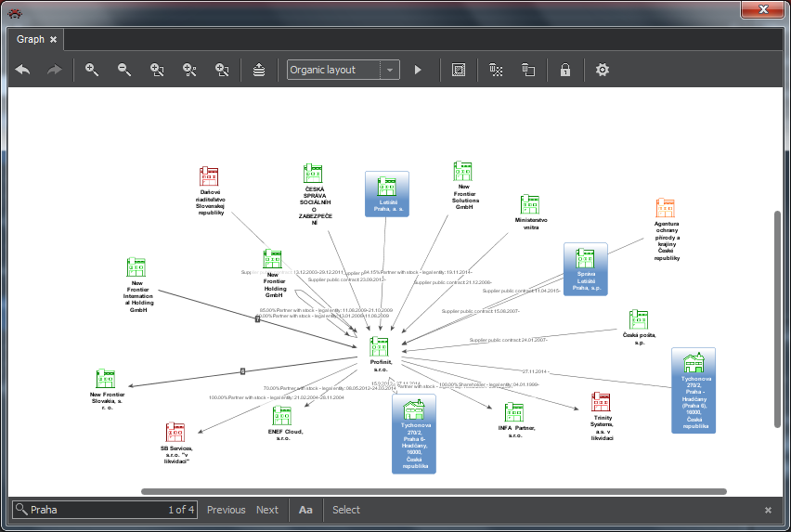Switch to the Graph tab
Image resolution: width=791 pixels, height=532 pixels.
(x=30, y=40)
